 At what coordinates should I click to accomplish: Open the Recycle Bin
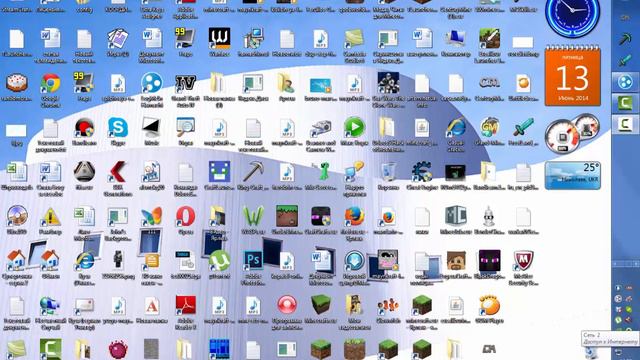[x=388, y=172]
